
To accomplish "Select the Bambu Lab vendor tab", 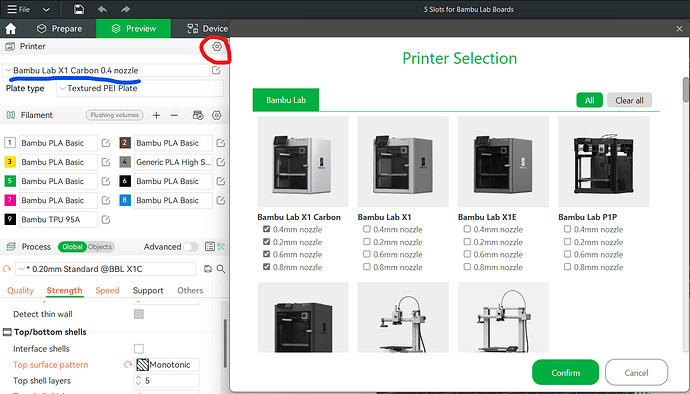I will (286, 100).
